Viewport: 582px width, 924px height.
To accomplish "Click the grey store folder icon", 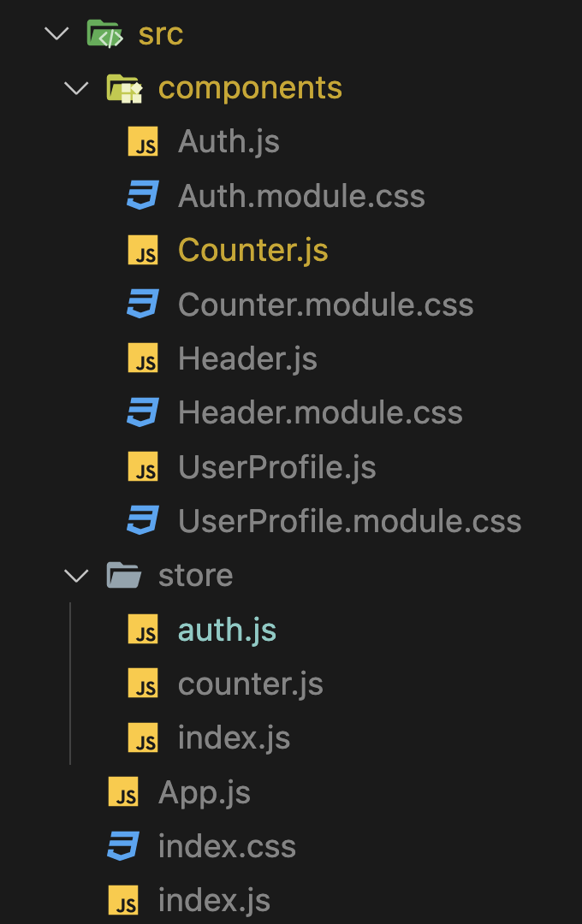I will (124, 576).
